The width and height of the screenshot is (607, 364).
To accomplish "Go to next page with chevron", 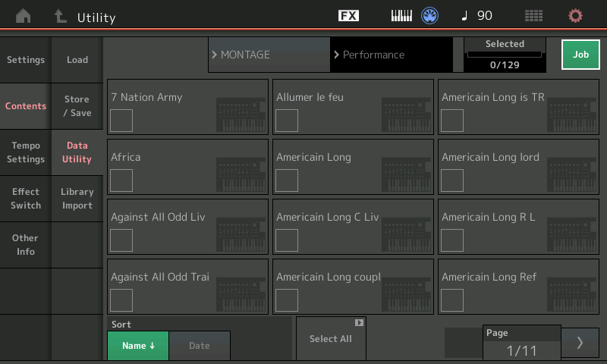I will [580, 343].
